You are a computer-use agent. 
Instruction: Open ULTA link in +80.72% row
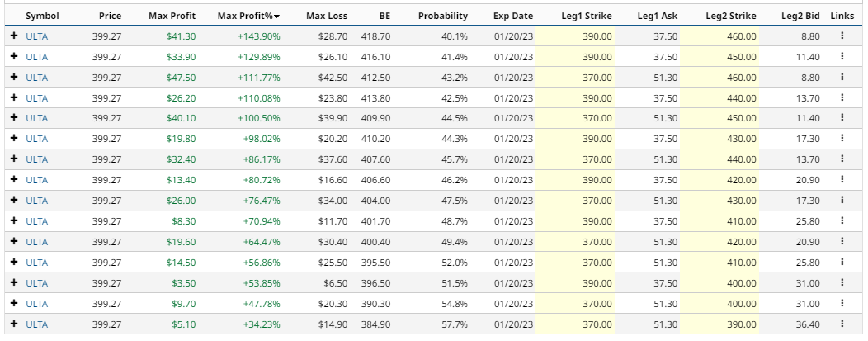(37, 179)
